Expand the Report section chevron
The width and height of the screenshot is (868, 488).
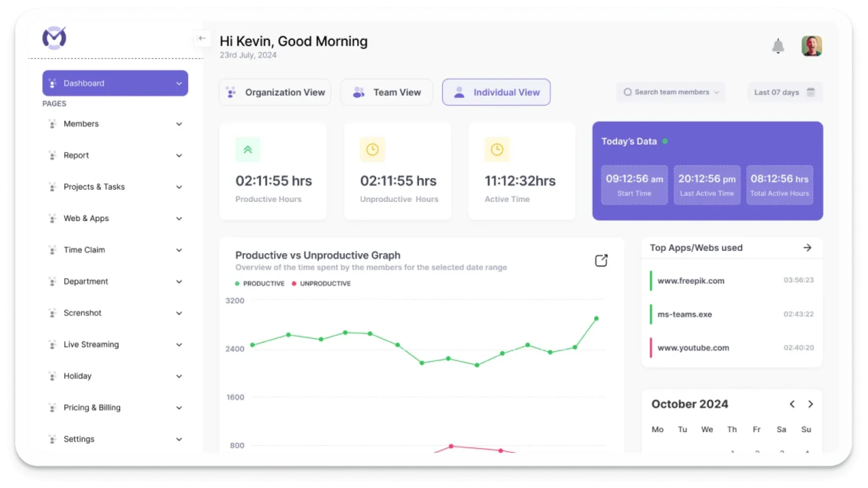click(179, 155)
